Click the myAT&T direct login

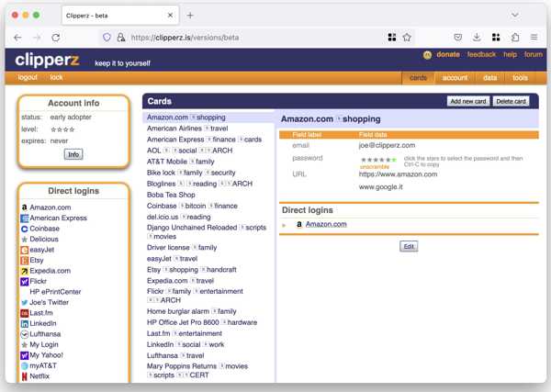(43, 365)
